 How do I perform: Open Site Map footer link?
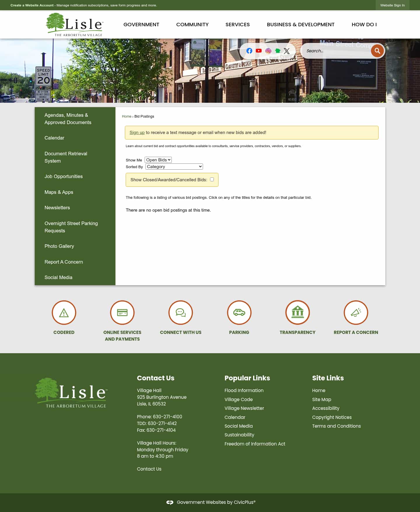coord(321,399)
